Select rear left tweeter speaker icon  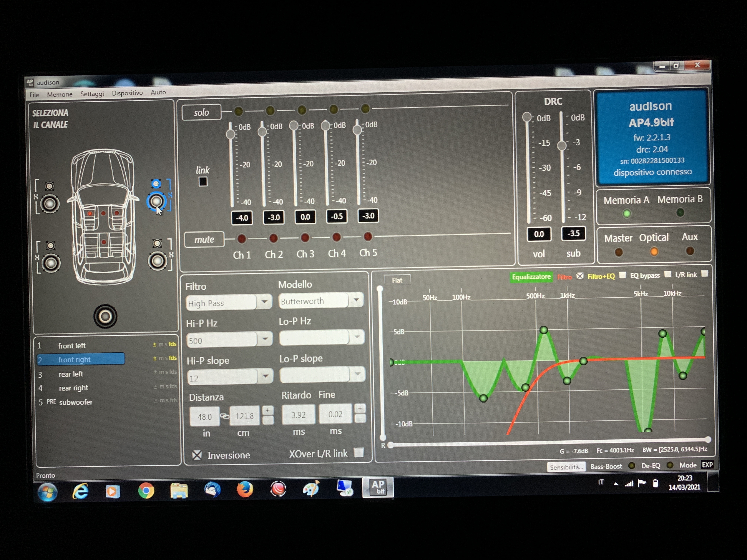[x=51, y=245]
